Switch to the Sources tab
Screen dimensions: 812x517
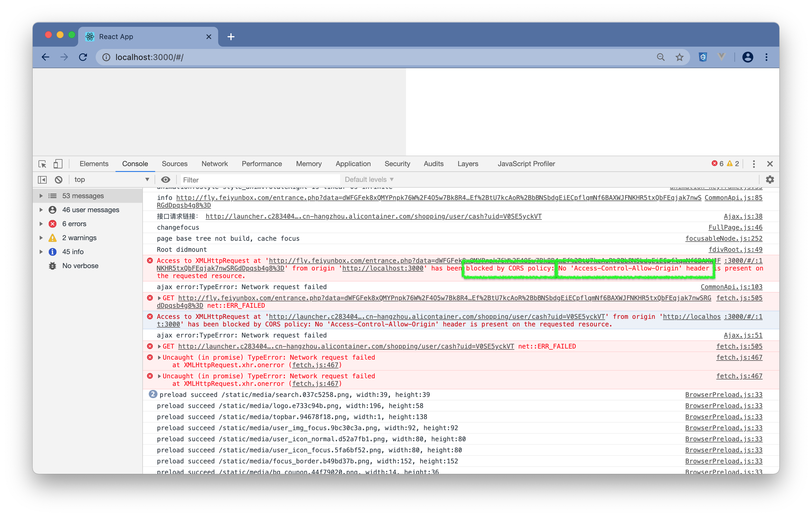pyautogui.click(x=174, y=164)
